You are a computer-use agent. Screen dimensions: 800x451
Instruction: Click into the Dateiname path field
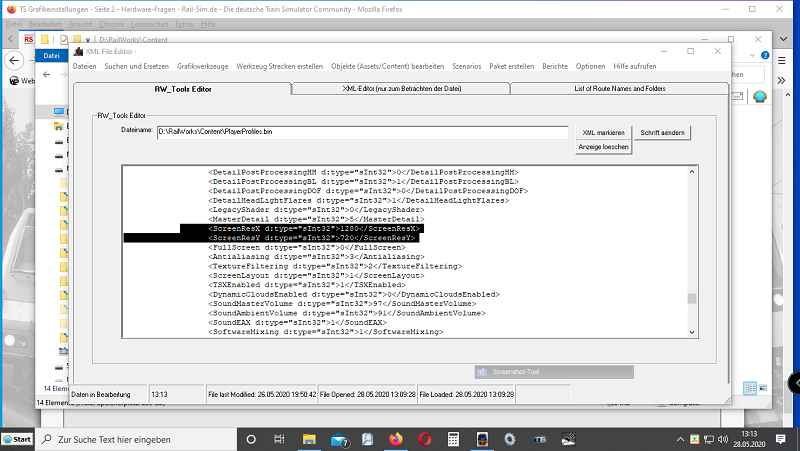pyautogui.click(x=362, y=132)
